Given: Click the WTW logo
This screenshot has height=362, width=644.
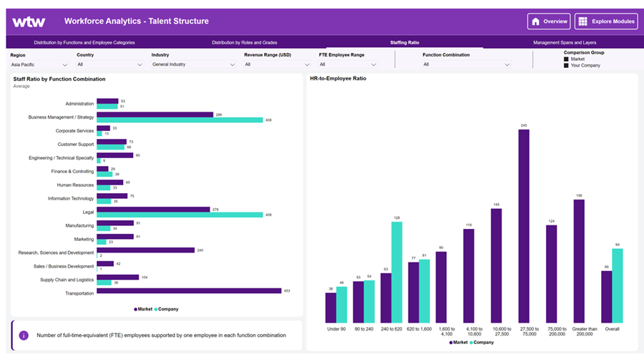Looking at the screenshot, I should click(29, 21).
